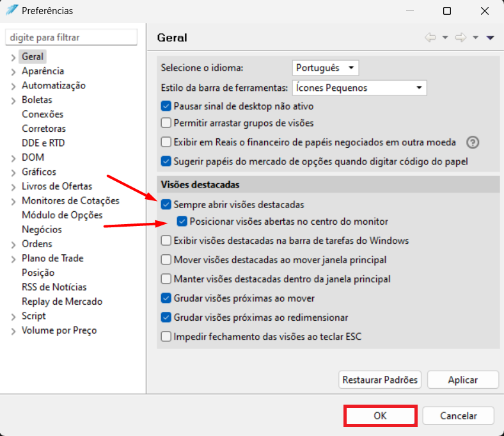Expand the Geral tree node
Screen dimensions: 504x436
point(13,57)
